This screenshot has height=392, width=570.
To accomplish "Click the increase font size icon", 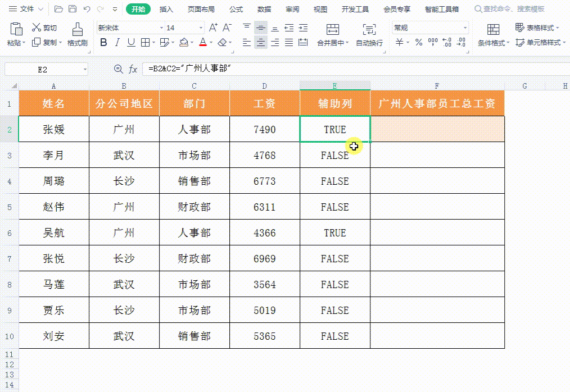I will coord(212,27).
